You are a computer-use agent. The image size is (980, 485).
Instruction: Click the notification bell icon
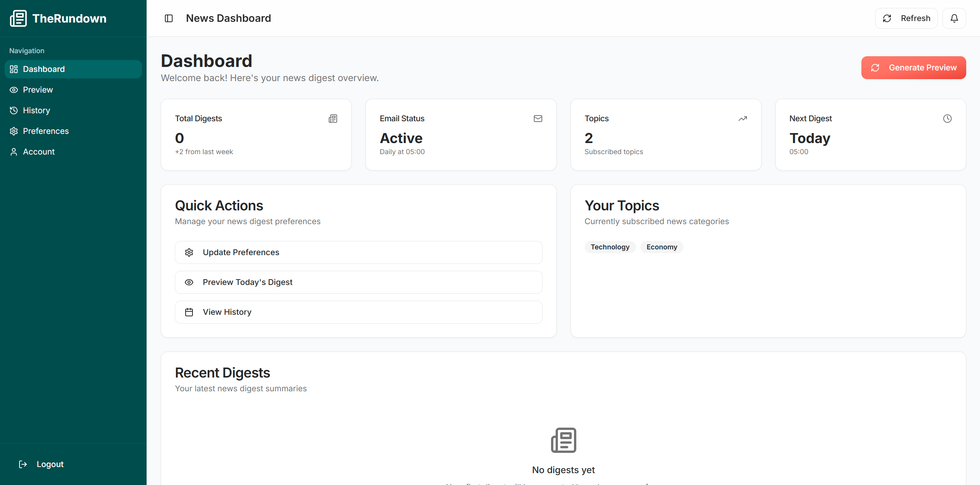[x=954, y=18]
